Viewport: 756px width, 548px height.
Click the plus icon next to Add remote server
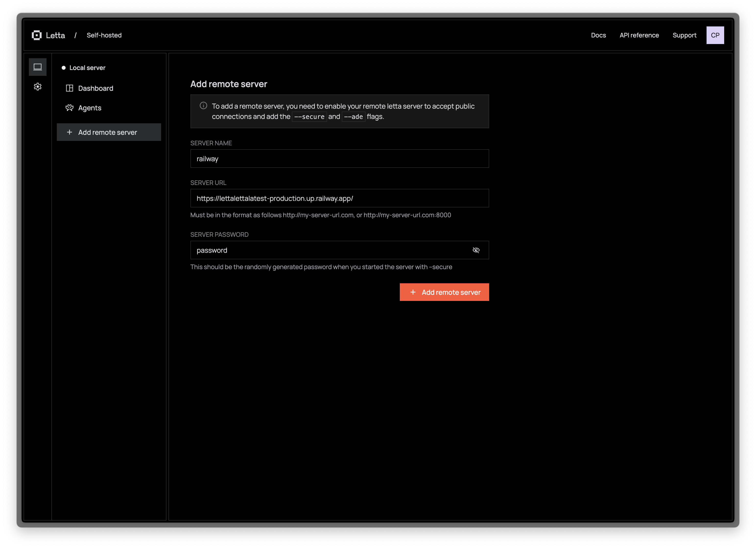pyautogui.click(x=69, y=132)
